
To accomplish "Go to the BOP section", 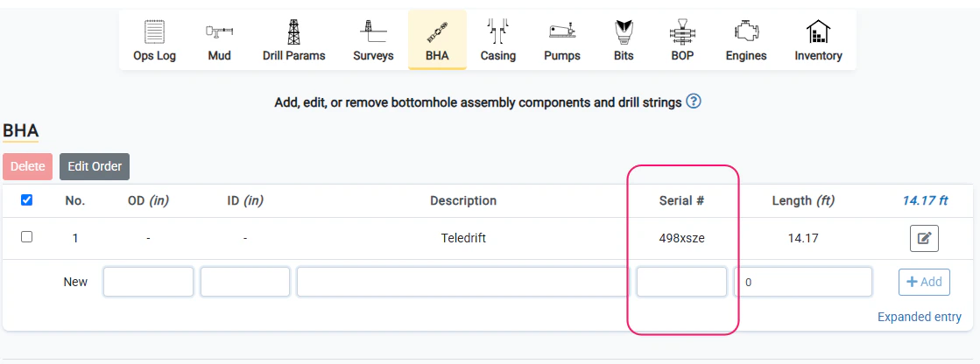I will (682, 40).
